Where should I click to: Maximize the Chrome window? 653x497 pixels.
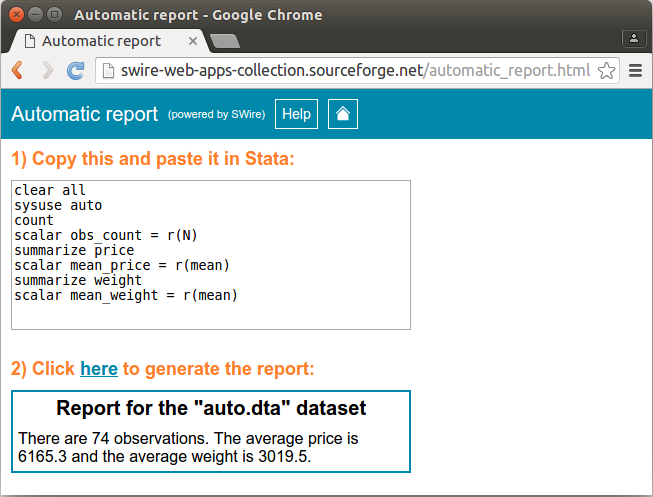[x=52, y=14]
